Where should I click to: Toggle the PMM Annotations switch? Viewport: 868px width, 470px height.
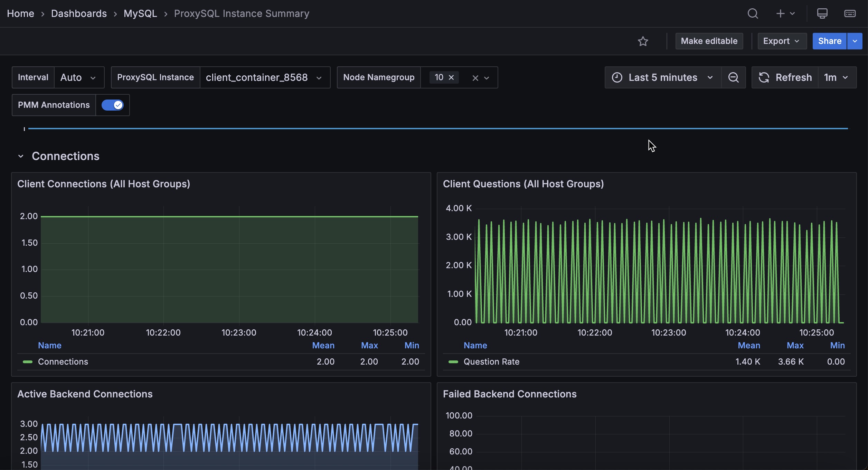point(112,105)
